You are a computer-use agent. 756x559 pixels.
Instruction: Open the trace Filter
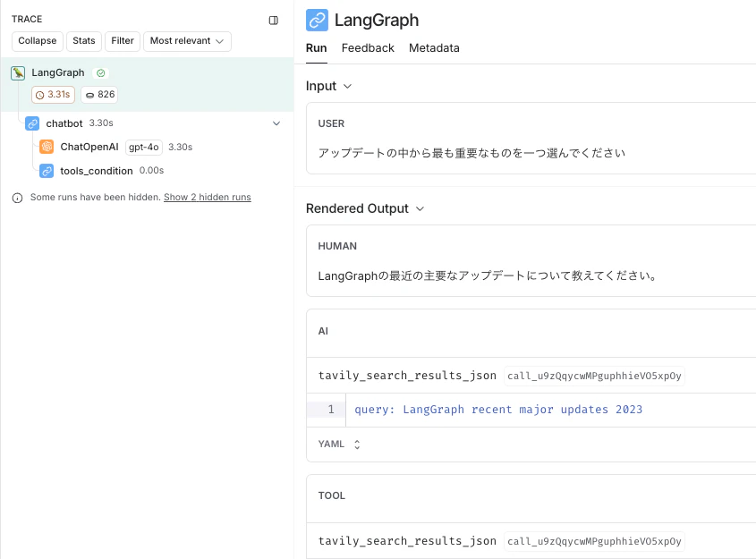click(x=123, y=41)
